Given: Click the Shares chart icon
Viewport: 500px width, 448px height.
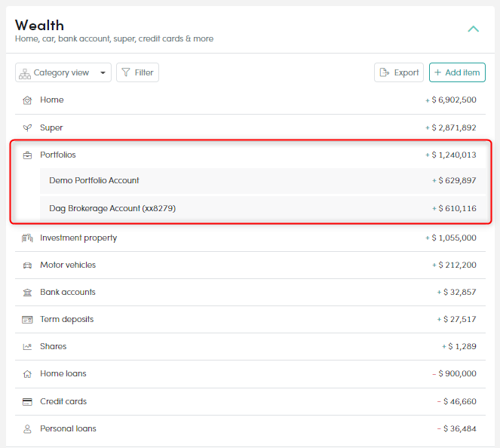Looking at the screenshot, I should (x=27, y=347).
